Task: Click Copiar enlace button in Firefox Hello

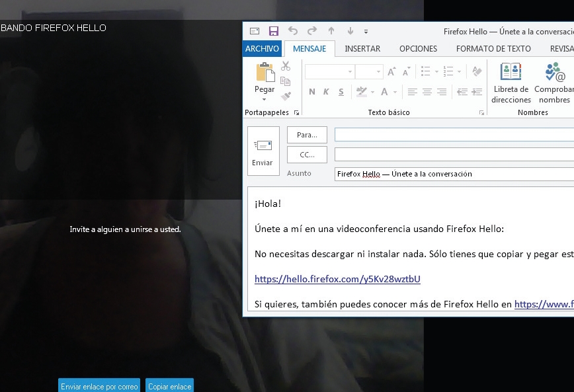Action: (169, 386)
